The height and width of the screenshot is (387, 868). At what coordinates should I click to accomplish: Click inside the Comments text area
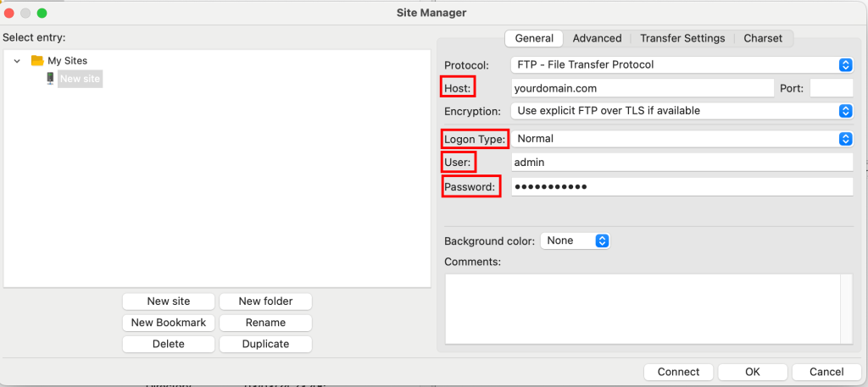(x=643, y=308)
